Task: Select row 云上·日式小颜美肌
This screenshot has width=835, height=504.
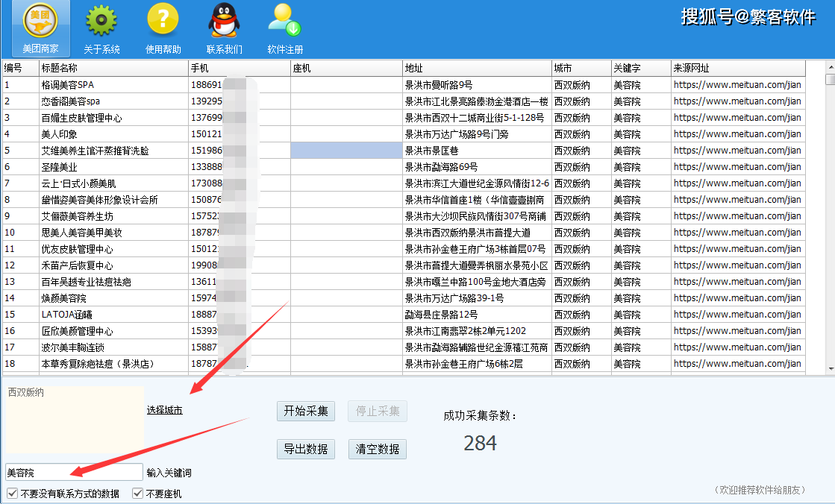Action: [404, 183]
